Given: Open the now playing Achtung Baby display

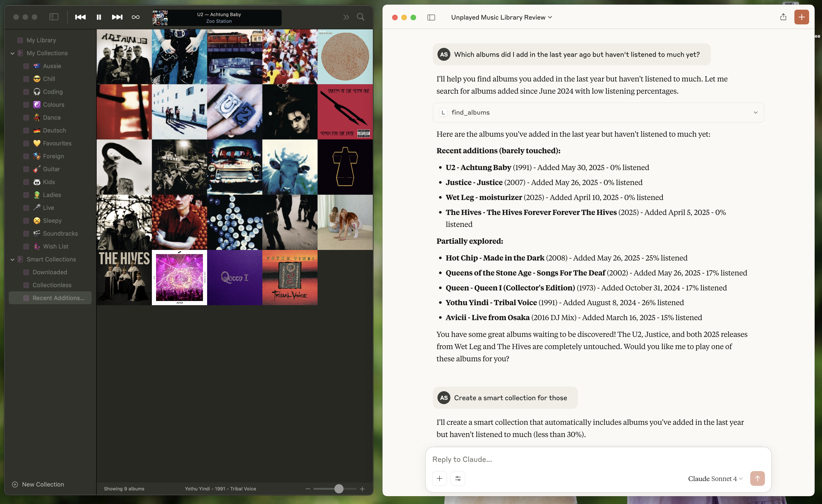Looking at the screenshot, I should [x=217, y=18].
